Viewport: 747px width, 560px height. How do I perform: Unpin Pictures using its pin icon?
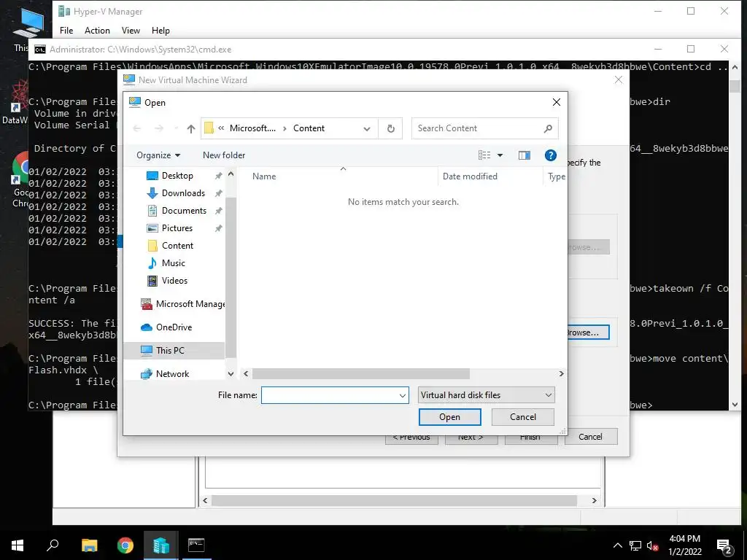point(218,228)
